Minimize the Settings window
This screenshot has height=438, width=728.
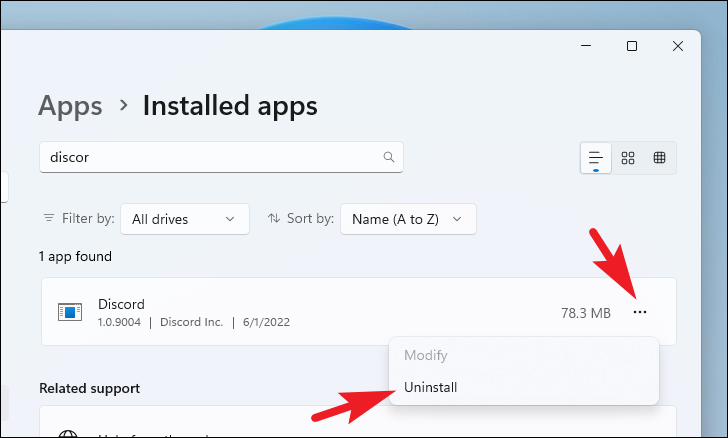coord(585,46)
